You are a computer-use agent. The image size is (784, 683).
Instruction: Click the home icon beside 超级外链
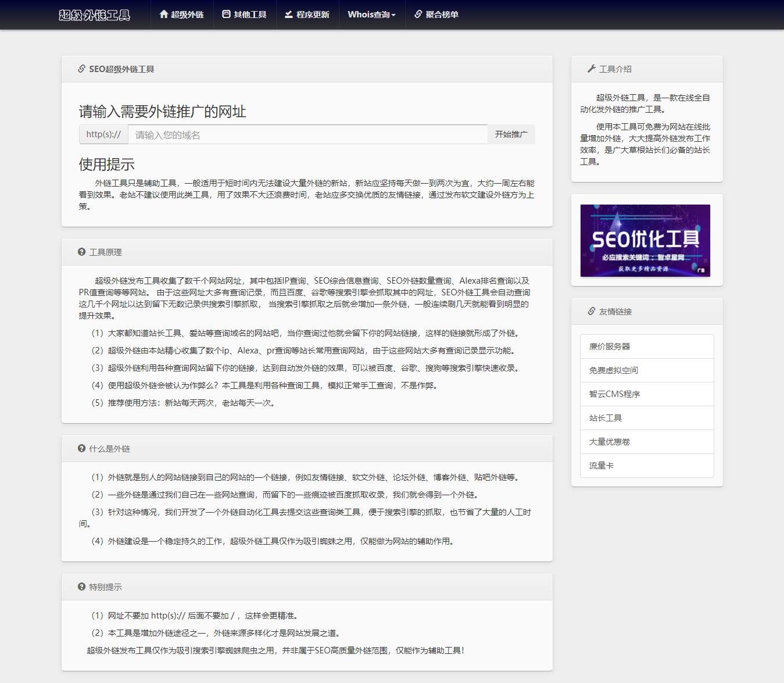[x=163, y=15]
